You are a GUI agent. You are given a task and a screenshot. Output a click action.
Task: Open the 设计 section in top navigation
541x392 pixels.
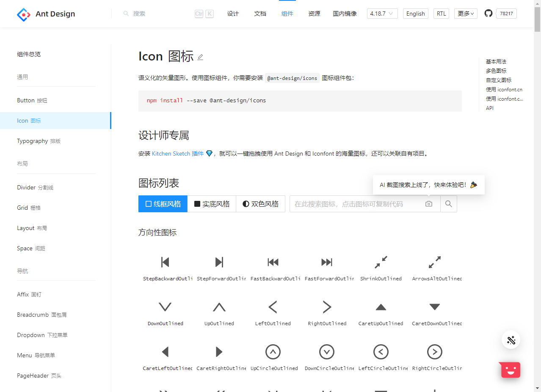233,13
